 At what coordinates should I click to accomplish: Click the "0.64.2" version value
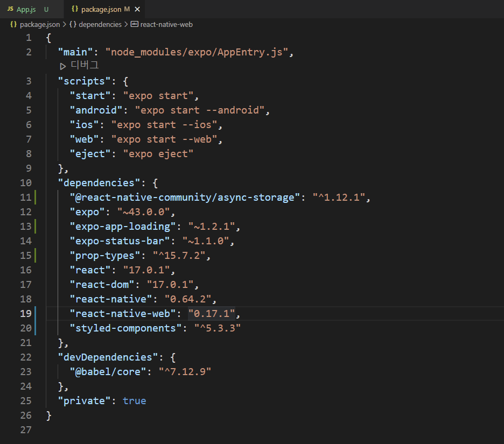pos(188,299)
